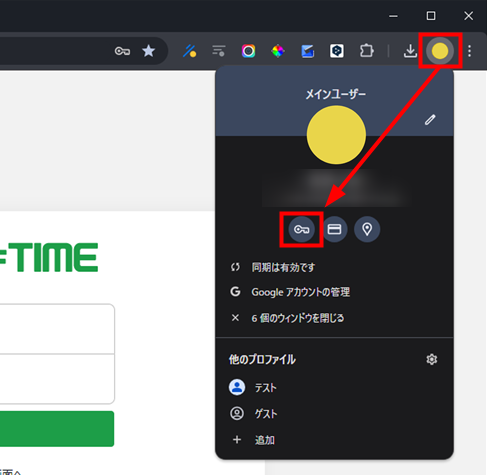Open the password manager key icon in profile menu
487x475 pixels.
[x=301, y=229]
